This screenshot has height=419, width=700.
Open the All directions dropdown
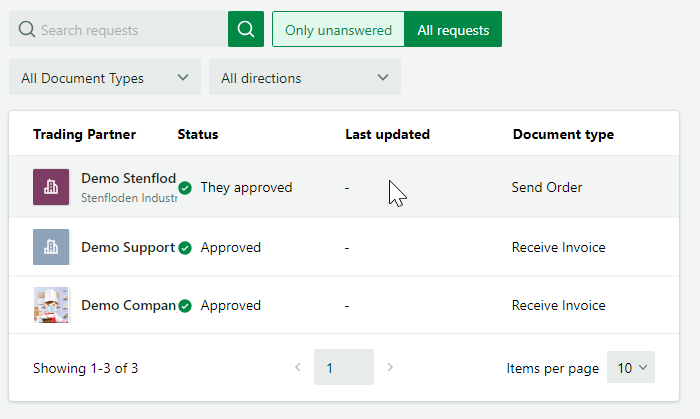point(305,77)
